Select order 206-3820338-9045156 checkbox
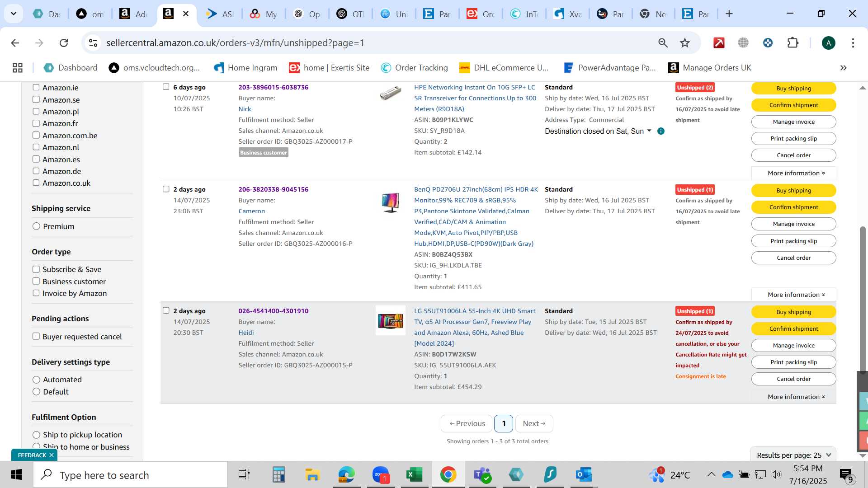The height and width of the screenshot is (488, 868). click(x=166, y=189)
